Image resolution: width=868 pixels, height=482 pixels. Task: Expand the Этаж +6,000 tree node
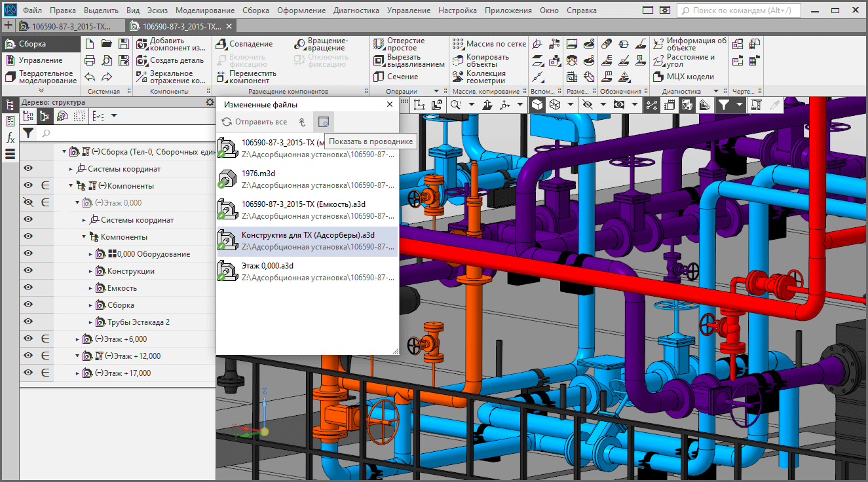pos(77,339)
